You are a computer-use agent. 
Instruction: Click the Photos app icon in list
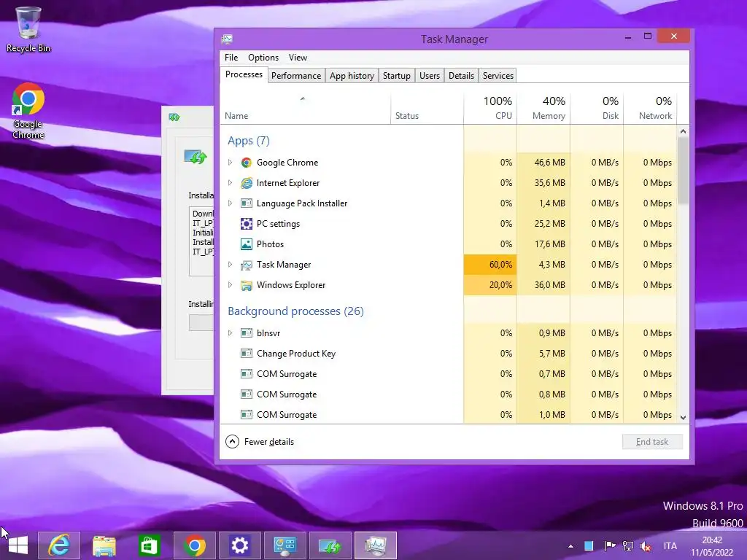tap(247, 244)
